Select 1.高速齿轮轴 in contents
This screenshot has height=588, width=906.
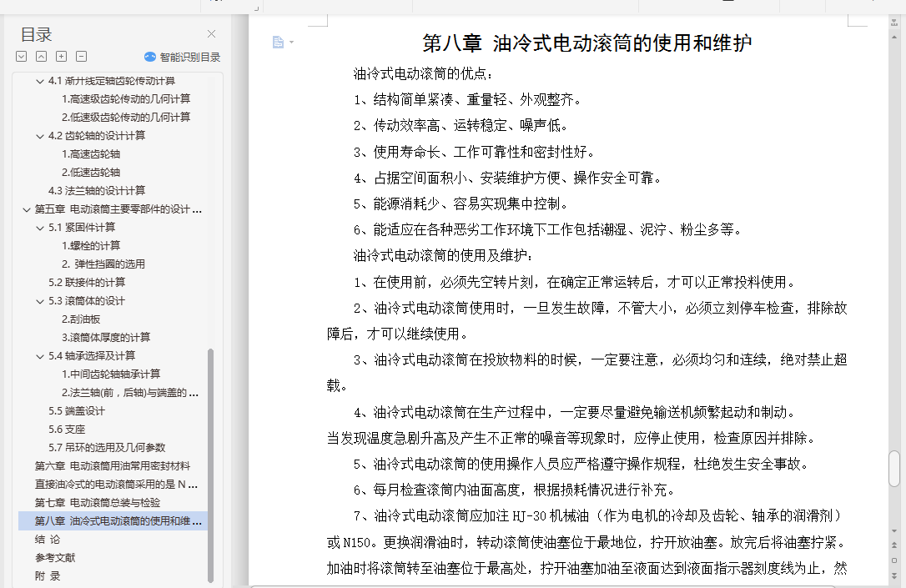point(91,154)
